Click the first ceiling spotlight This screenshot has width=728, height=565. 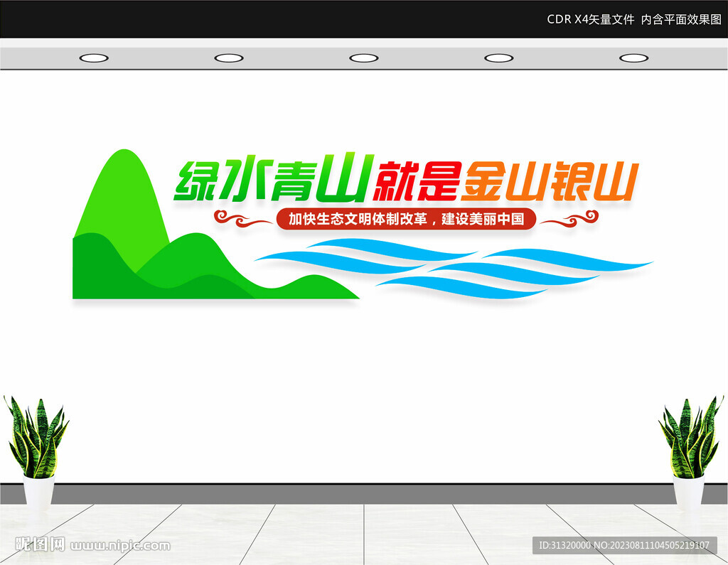point(95,58)
